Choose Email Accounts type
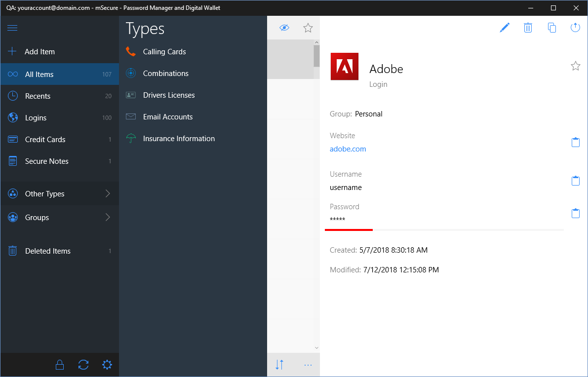588x377 pixels. click(193, 117)
